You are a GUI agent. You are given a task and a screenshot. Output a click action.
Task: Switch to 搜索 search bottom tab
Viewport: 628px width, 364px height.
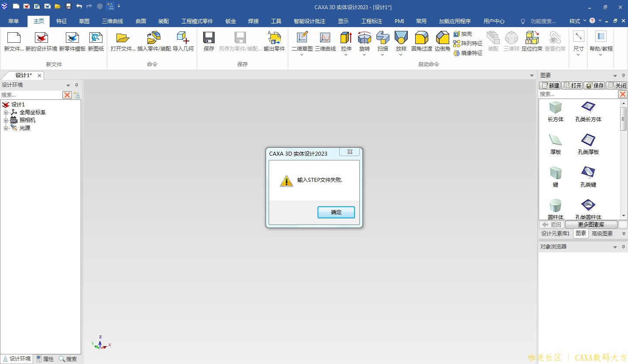pos(68,359)
